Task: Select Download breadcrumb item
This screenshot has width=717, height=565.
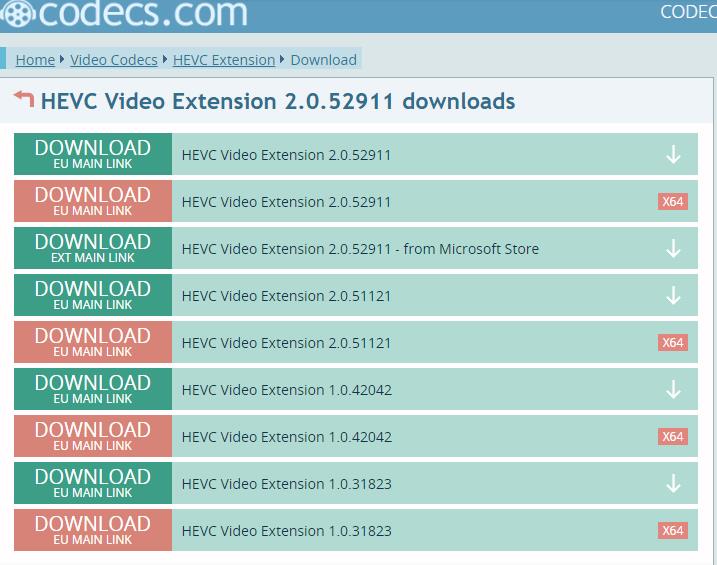Action: pyautogui.click(x=324, y=60)
